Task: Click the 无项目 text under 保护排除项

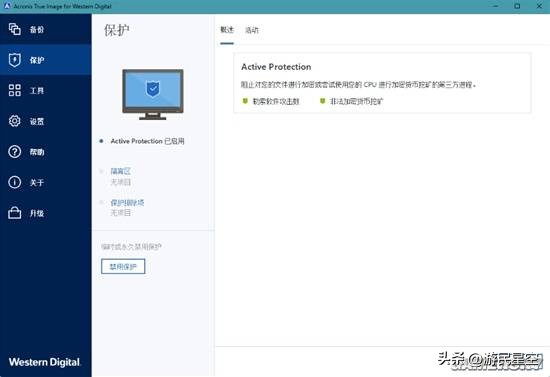Action: [x=120, y=213]
